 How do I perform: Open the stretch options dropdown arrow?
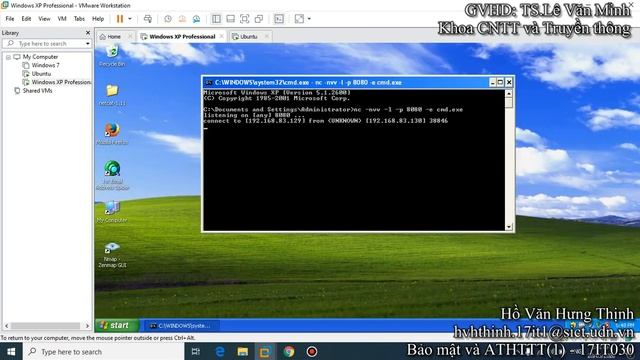(309, 19)
